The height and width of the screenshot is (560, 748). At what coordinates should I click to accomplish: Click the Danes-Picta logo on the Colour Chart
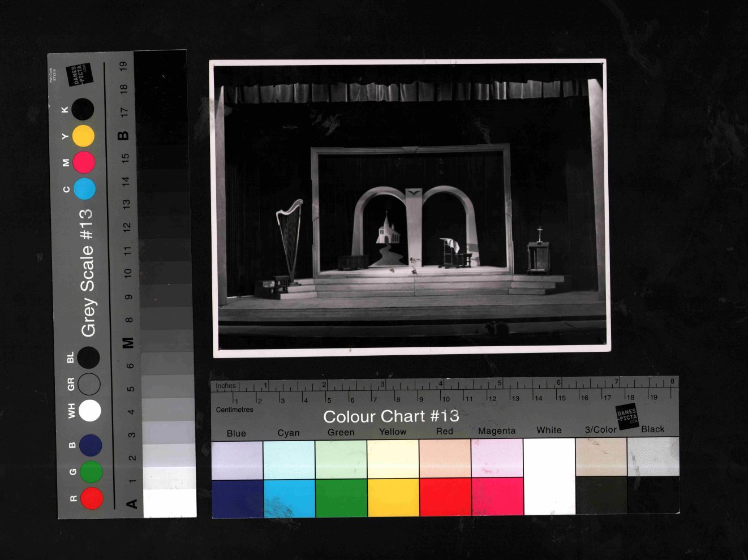click(627, 417)
